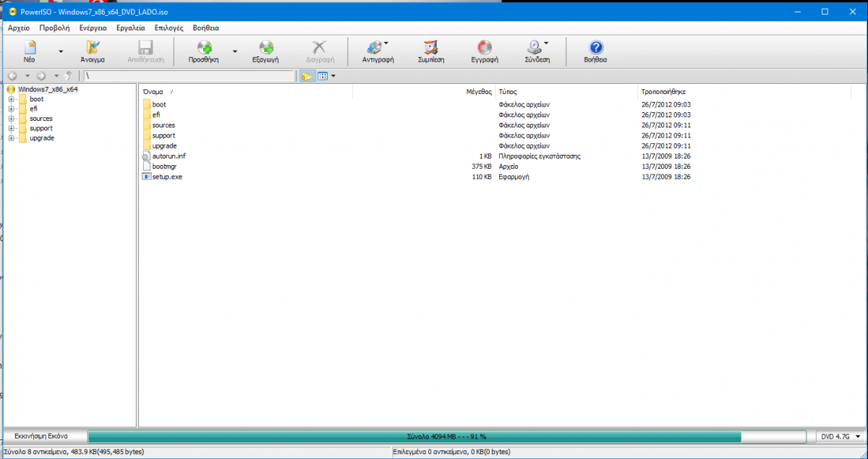The image size is (868, 459).
Task: Click the PowerISO app icon in title bar
Action: [x=12, y=12]
